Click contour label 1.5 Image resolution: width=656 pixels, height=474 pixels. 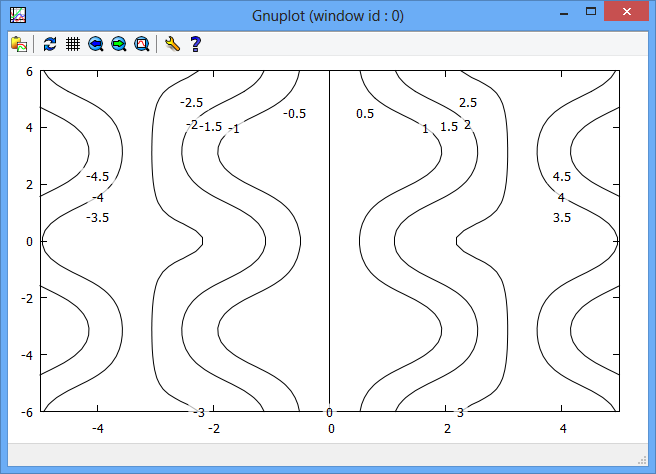point(449,127)
